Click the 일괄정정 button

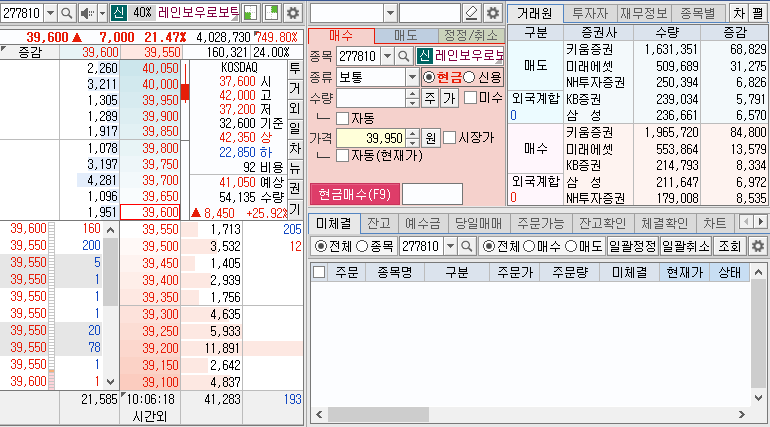coord(632,246)
